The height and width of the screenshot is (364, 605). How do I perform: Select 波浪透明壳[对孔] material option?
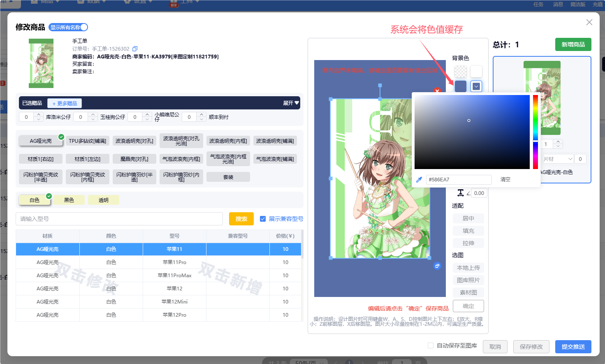[134, 141]
